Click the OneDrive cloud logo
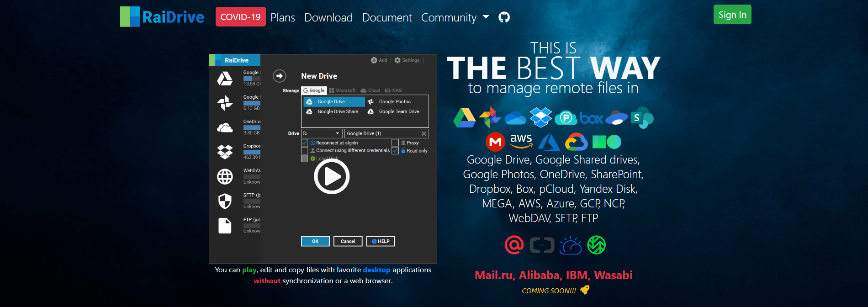 tap(515, 118)
